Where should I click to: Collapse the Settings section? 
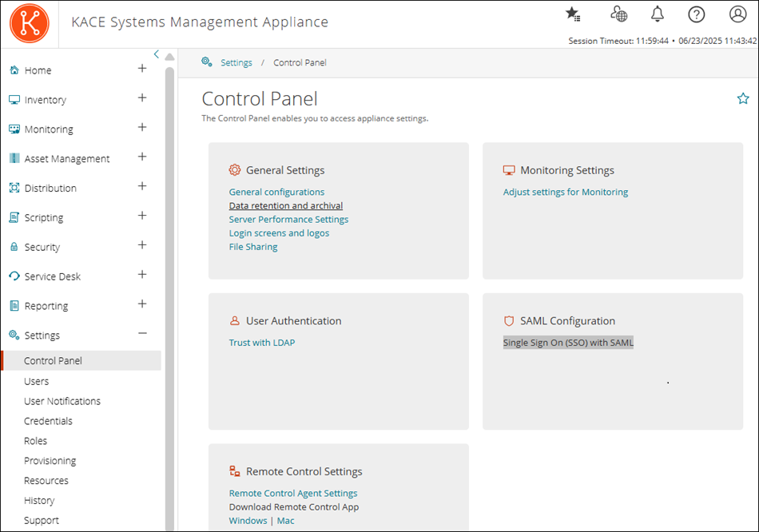point(142,333)
